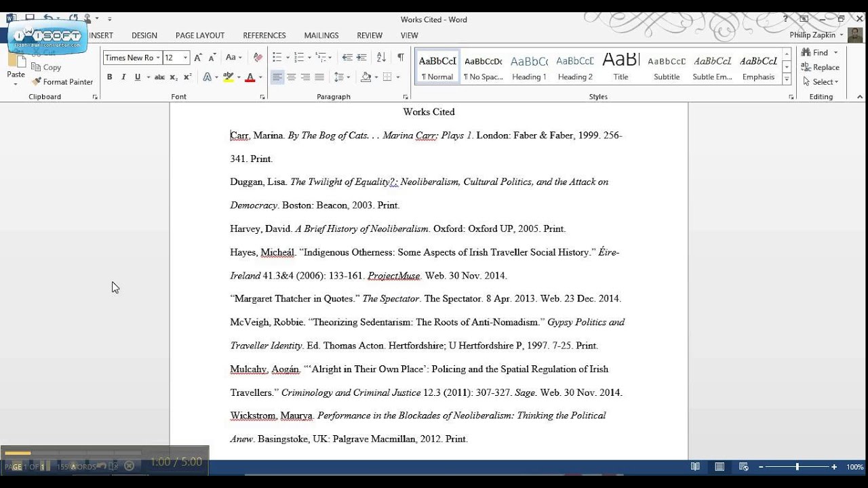This screenshot has height=488, width=868.
Task: Open the REFERENCES tab
Action: (264, 35)
